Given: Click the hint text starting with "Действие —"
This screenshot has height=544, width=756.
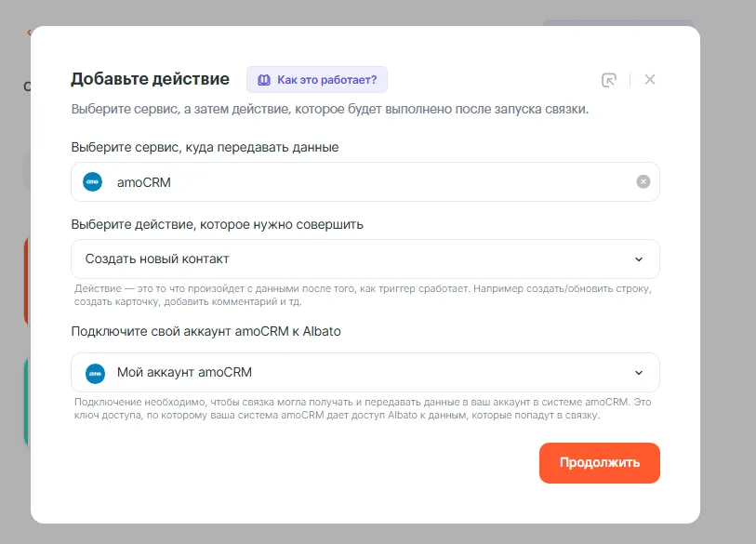Looking at the screenshot, I should tap(363, 295).
